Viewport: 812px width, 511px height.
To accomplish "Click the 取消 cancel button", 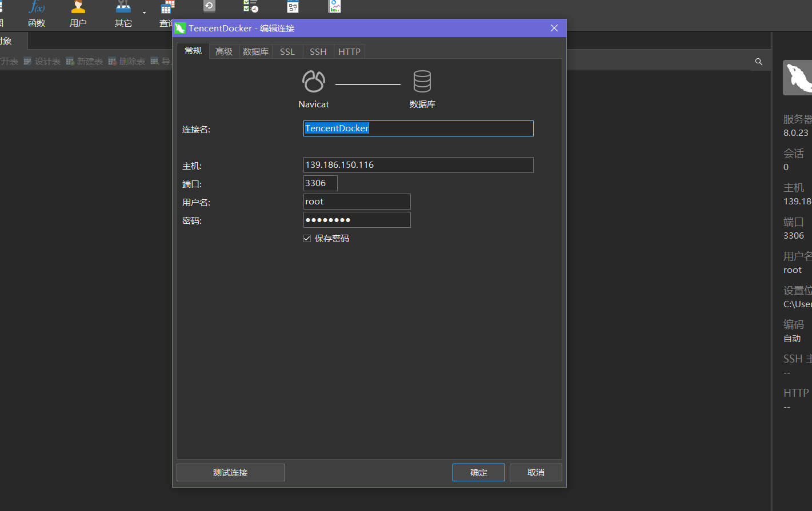I will click(536, 473).
